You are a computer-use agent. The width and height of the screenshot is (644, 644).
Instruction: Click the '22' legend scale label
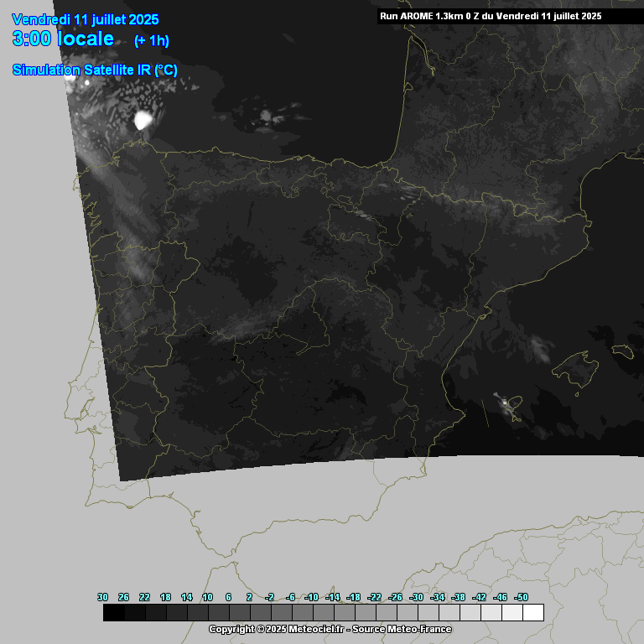tap(144, 597)
